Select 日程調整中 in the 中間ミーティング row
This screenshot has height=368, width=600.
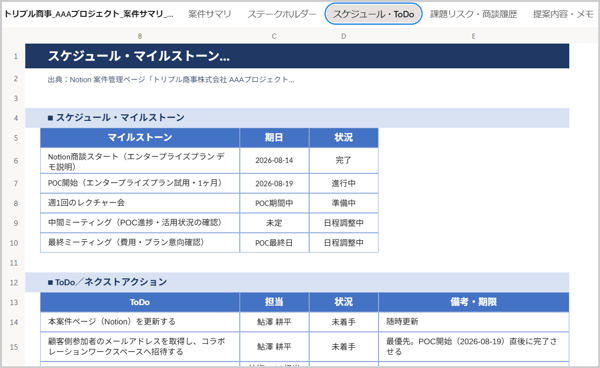click(343, 223)
